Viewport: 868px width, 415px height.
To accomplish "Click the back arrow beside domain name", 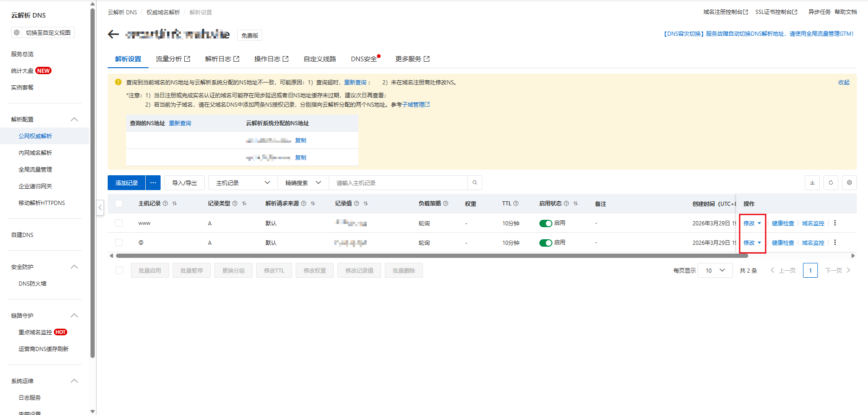I will (x=113, y=34).
